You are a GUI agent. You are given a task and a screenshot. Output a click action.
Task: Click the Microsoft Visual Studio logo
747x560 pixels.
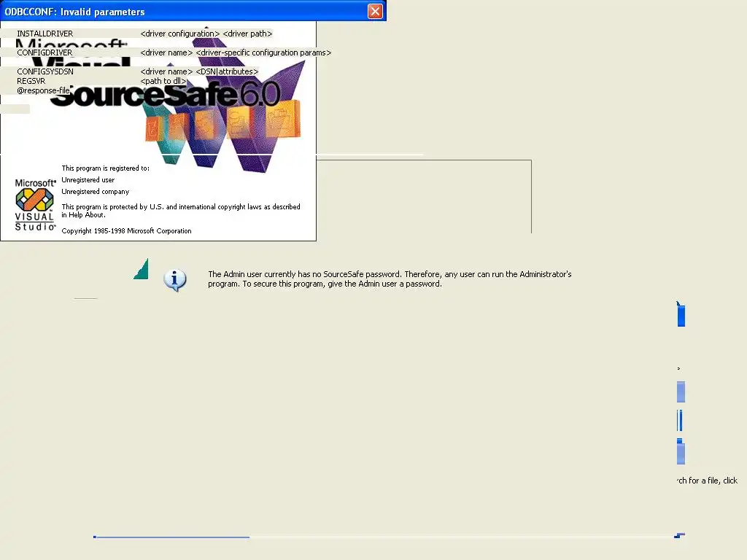[35, 205]
